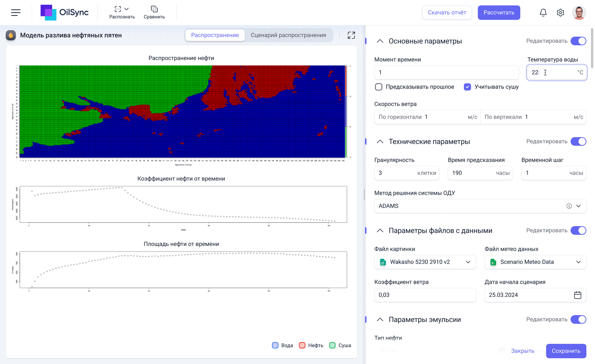The image size is (595, 364).
Task: Edit the Дата начала сценария field
Action: click(x=535, y=295)
